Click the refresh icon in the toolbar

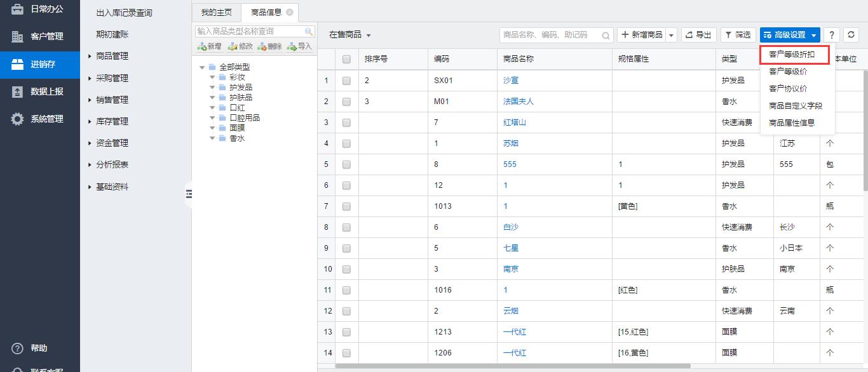(850, 35)
